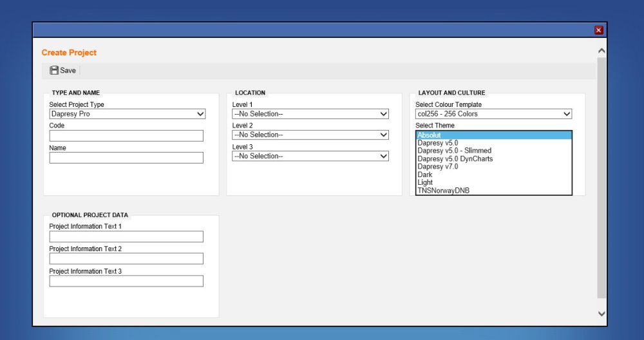The image size is (644, 340).
Task: Select the Dapresy v5.0 - Slimmed theme
Action: point(494,151)
